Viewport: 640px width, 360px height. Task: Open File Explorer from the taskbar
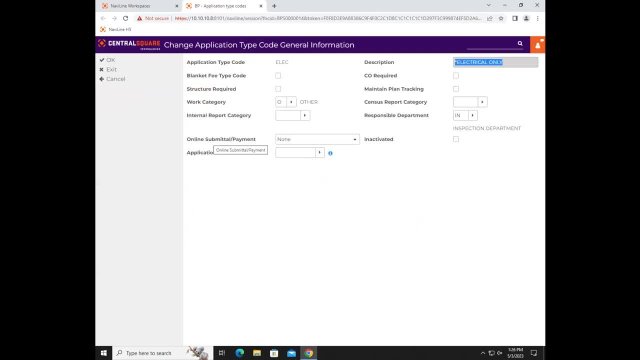[257, 353]
